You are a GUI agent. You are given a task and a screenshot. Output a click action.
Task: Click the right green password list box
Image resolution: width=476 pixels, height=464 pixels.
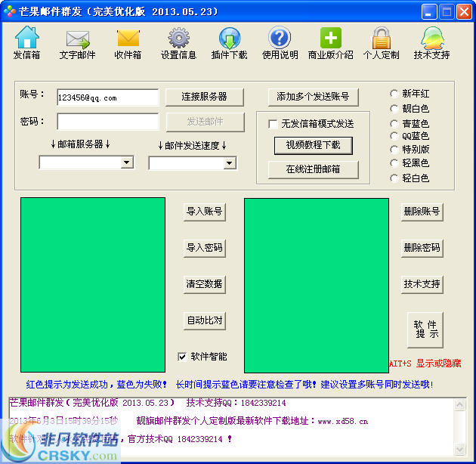tap(317, 286)
